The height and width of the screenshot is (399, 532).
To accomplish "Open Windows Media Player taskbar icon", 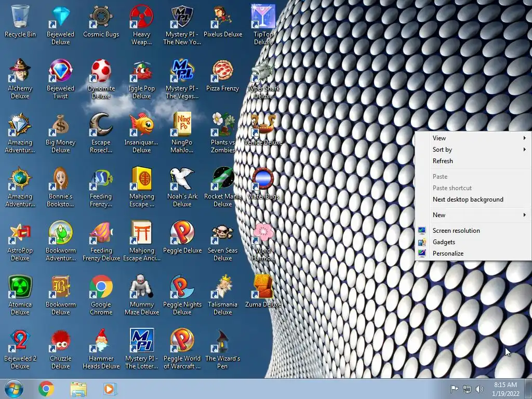I will pos(110,389).
